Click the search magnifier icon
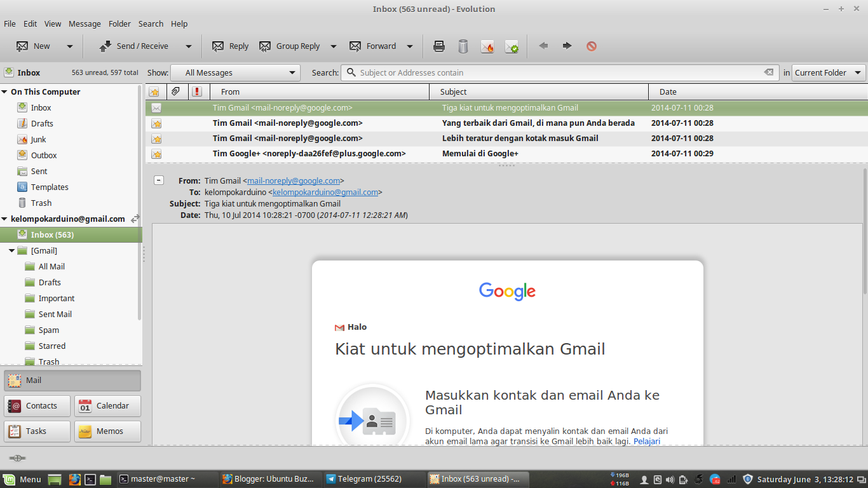 coord(351,72)
